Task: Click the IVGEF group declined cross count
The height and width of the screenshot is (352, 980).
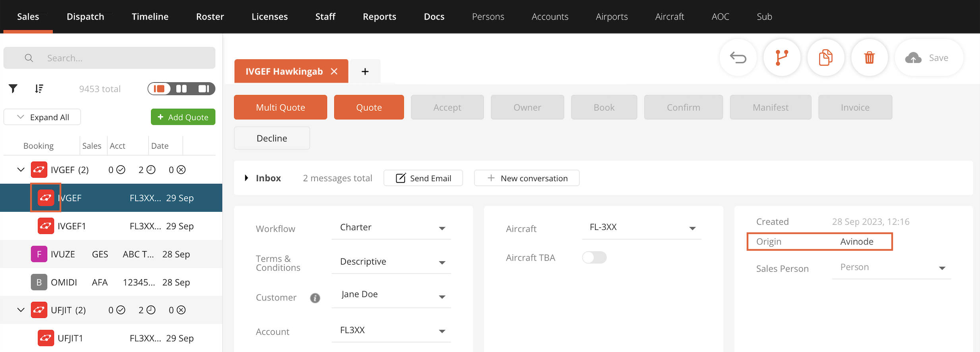Action: [177, 170]
